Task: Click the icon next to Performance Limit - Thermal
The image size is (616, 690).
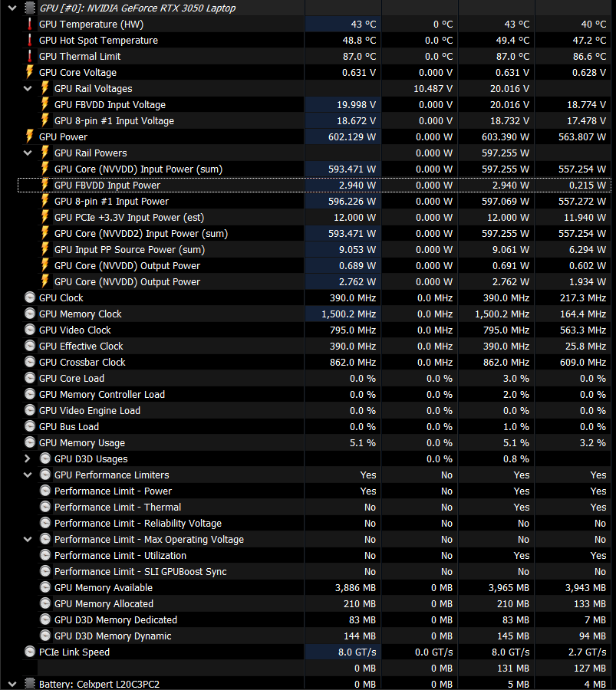Action: pos(45,508)
